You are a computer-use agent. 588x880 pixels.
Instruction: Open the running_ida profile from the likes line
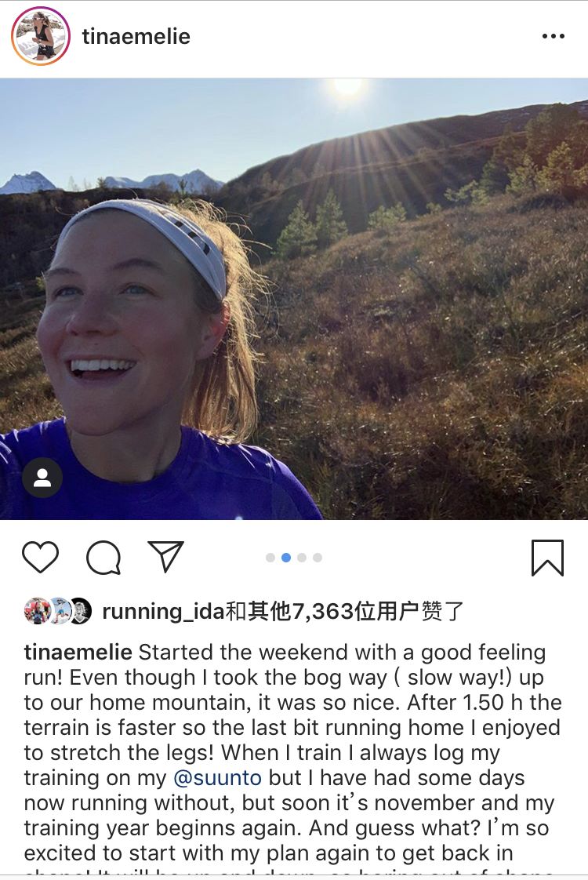(x=163, y=611)
